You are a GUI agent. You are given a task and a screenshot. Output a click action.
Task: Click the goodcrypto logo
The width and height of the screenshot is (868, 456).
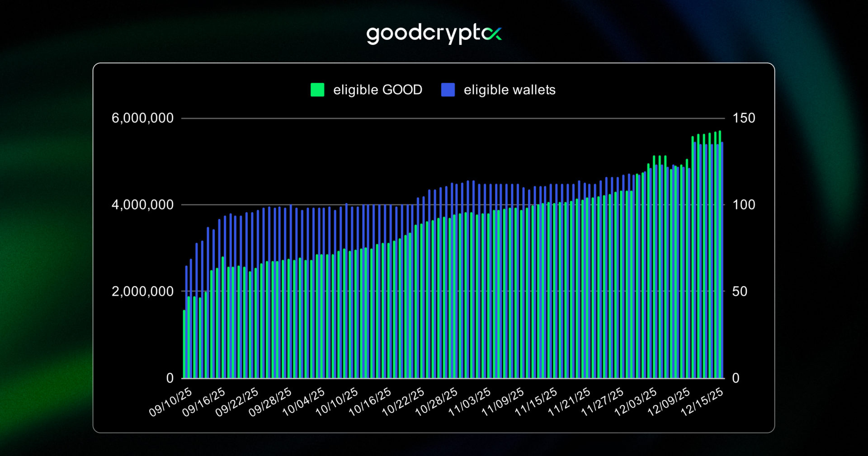coord(433,33)
